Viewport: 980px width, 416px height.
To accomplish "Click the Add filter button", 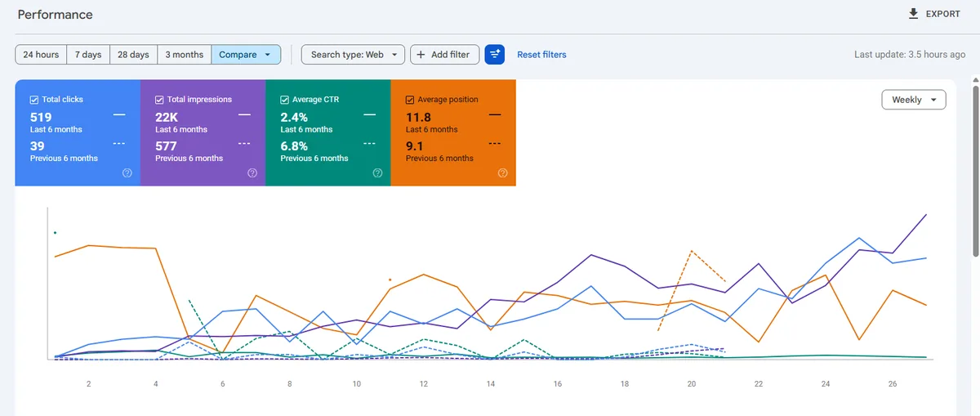I will pos(443,55).
